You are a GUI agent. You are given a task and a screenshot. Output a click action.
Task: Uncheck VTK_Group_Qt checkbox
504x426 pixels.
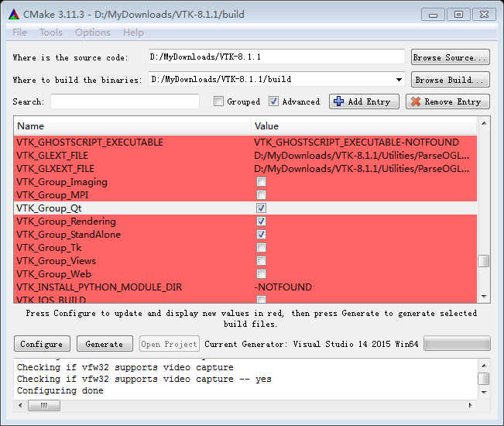click(x=261, y=208)
